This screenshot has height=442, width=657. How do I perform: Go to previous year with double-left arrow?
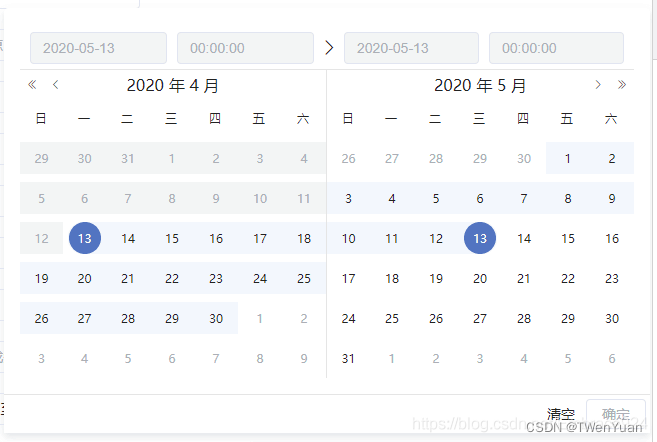pos(32,85)
